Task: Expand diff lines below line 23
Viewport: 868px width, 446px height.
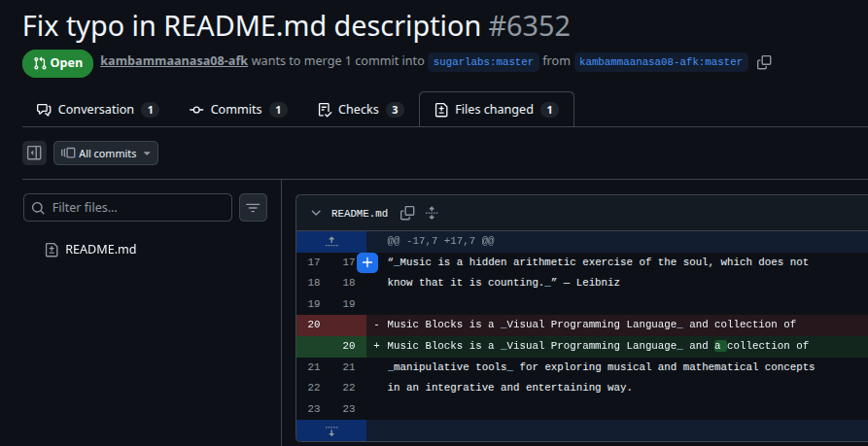Action: [331, 430]
